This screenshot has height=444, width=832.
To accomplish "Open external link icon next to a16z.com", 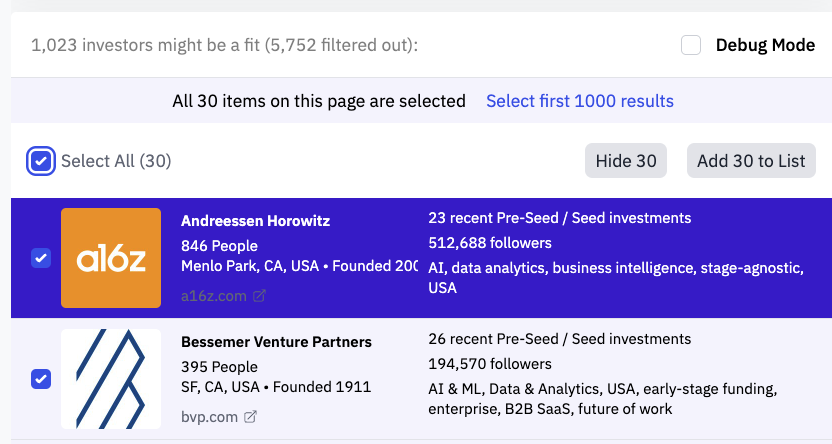I will (259, 296).
